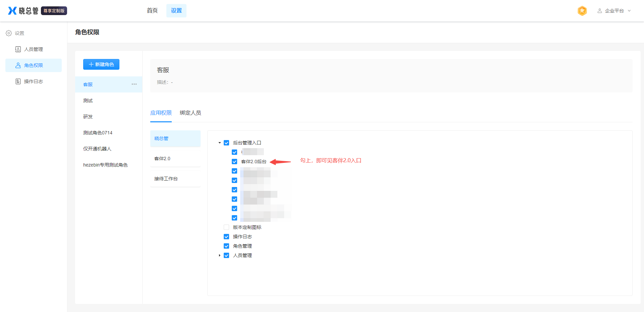Click the 角色权限 page title

[x=87, y=32]
